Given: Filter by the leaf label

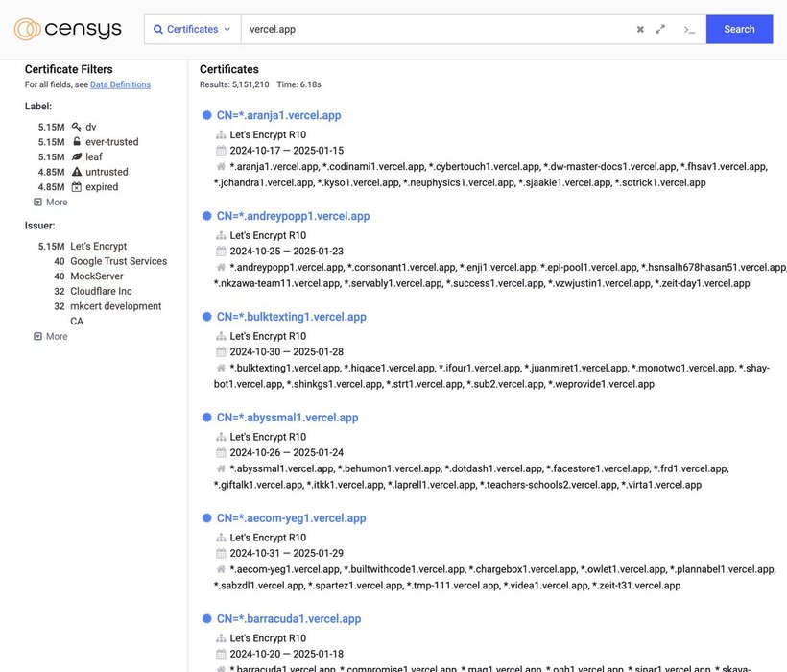Looking at the screenshot, I should [94, 156].
